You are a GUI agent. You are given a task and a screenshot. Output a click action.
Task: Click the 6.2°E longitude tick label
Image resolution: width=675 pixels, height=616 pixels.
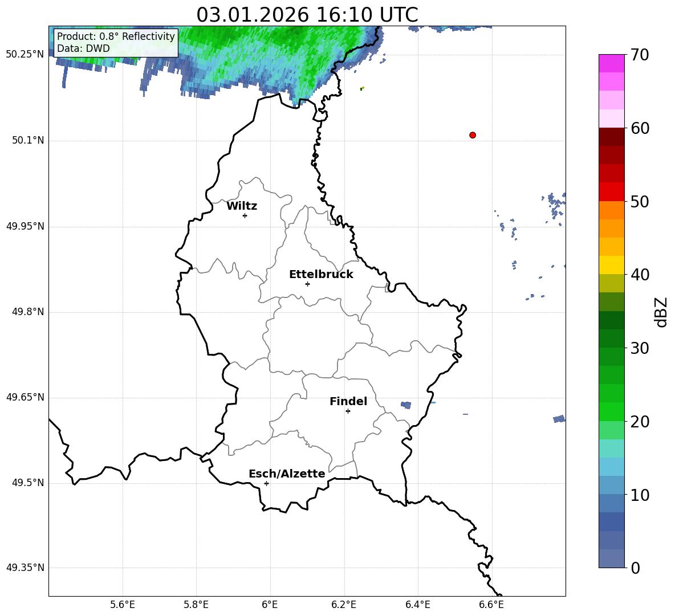point(344,604)
